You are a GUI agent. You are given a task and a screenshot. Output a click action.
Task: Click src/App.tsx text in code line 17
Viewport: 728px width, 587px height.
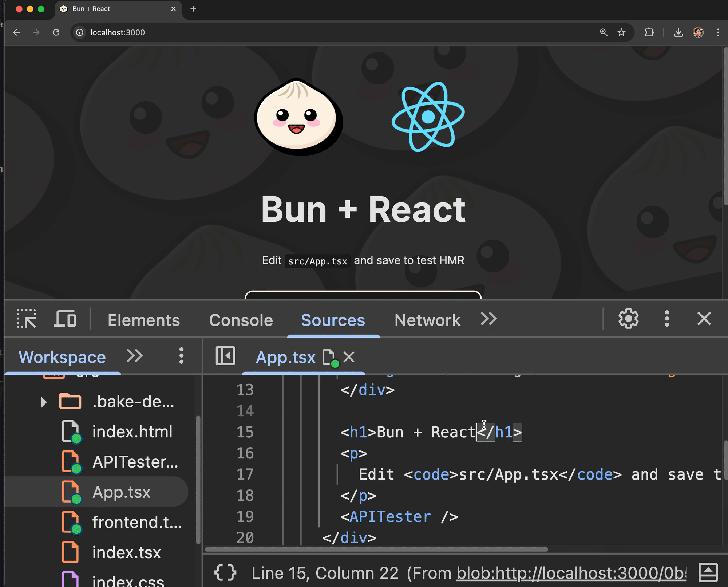point(509,474)
